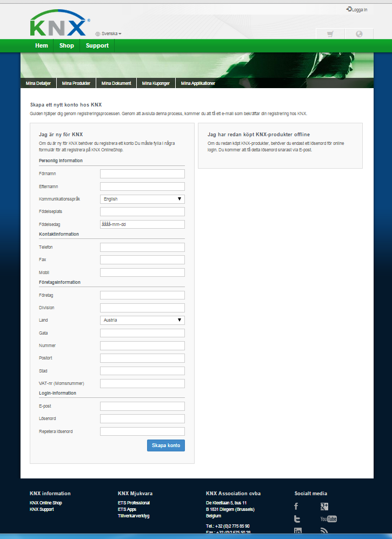Image resolution: width=392 pixels, height=539 pixels.
Task: Click the Facebook icon in footer
Action: [296, 507]
